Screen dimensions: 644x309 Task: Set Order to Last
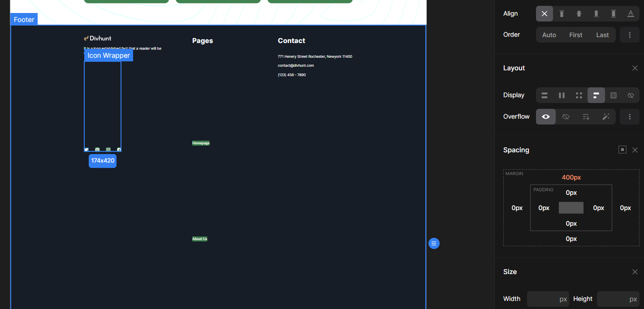pyautogui.click(x=602, y=35)
